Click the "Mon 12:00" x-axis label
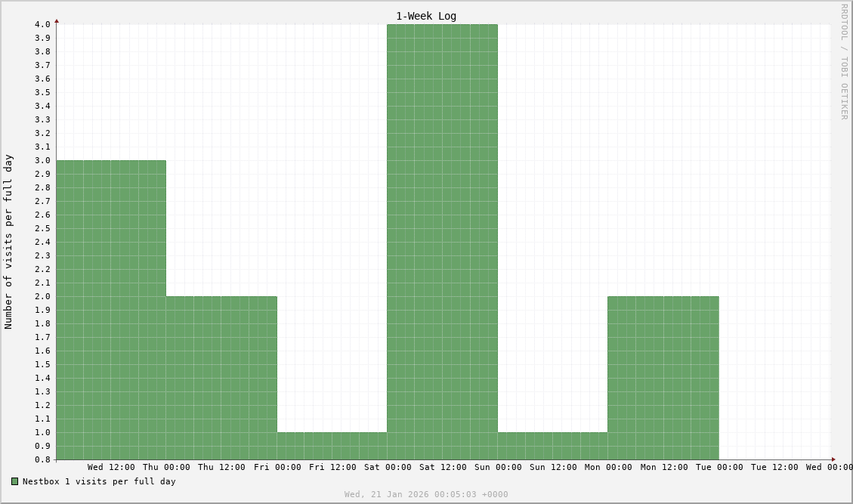853x504 pixels. click(x=664, y=467)
